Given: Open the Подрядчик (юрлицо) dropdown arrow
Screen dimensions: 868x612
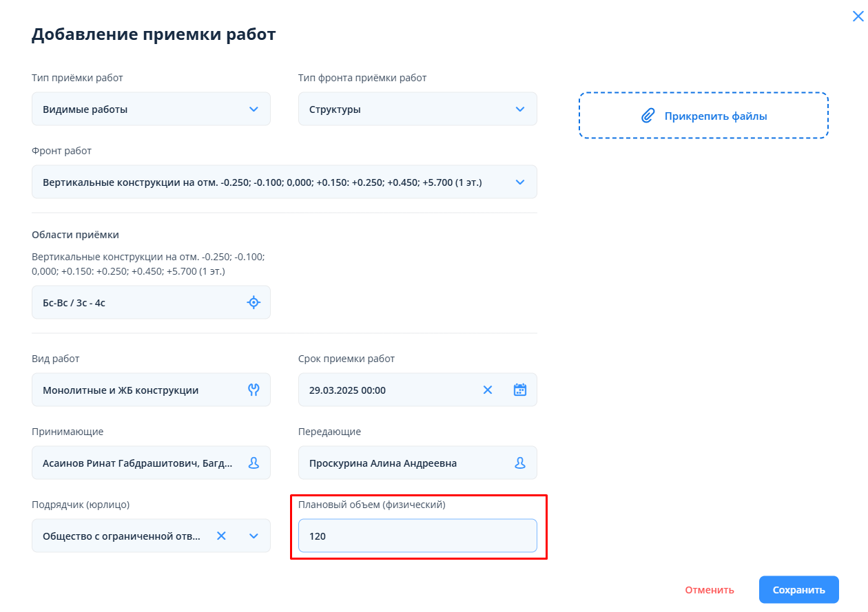Looking at the screenshot, I should (x=254, y=536).
